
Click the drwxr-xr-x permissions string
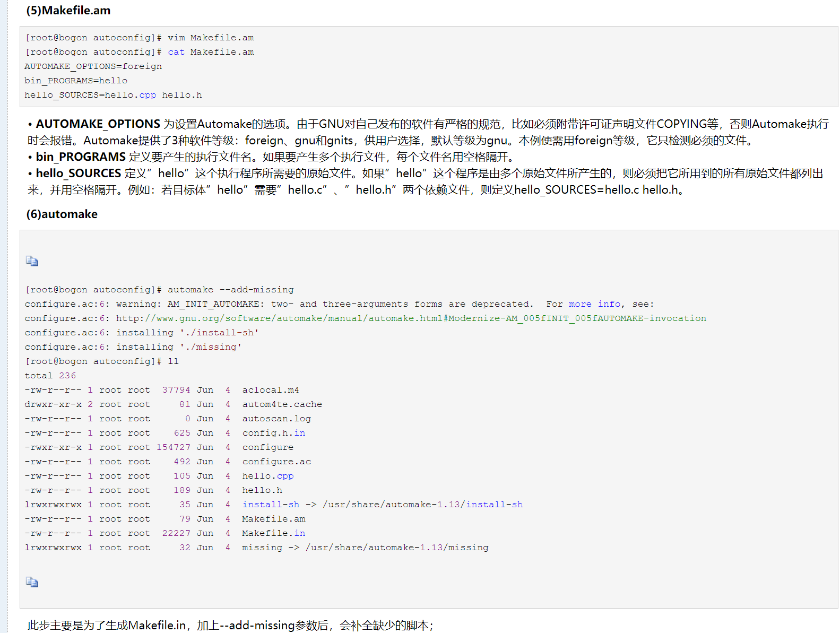[x=53, y=404]
